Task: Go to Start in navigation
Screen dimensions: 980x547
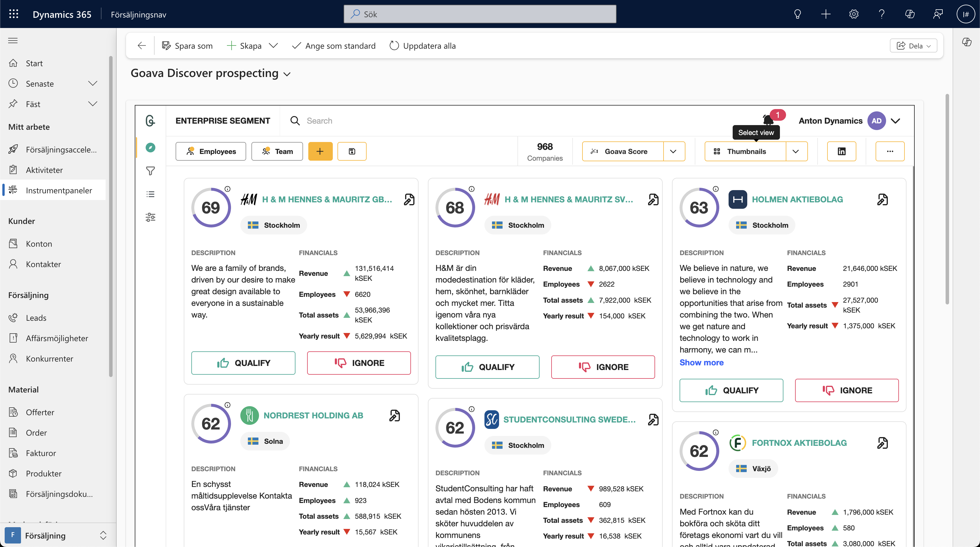Action: pyautogui.click(x=53, y=63)
